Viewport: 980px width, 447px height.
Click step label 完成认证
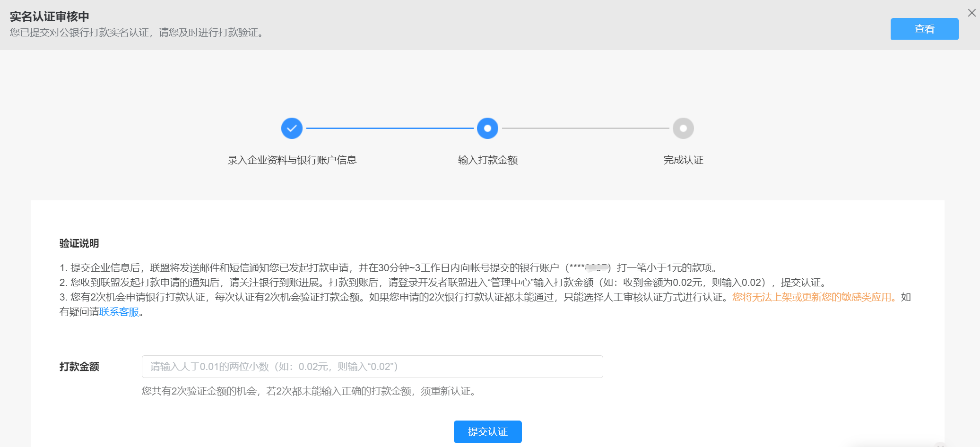click(683, 160)
